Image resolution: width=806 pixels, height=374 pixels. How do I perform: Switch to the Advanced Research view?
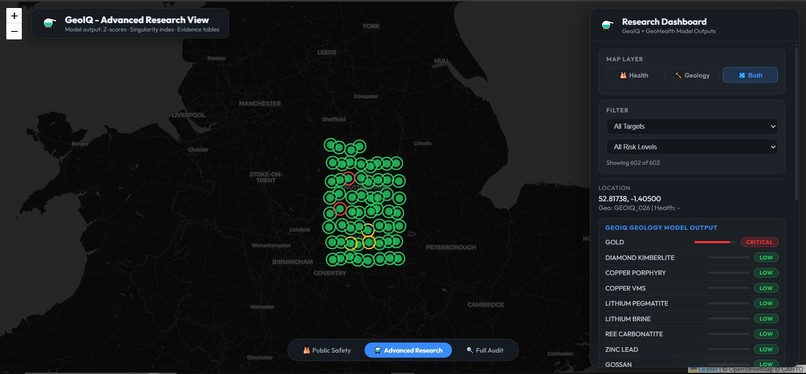(408, 350)
